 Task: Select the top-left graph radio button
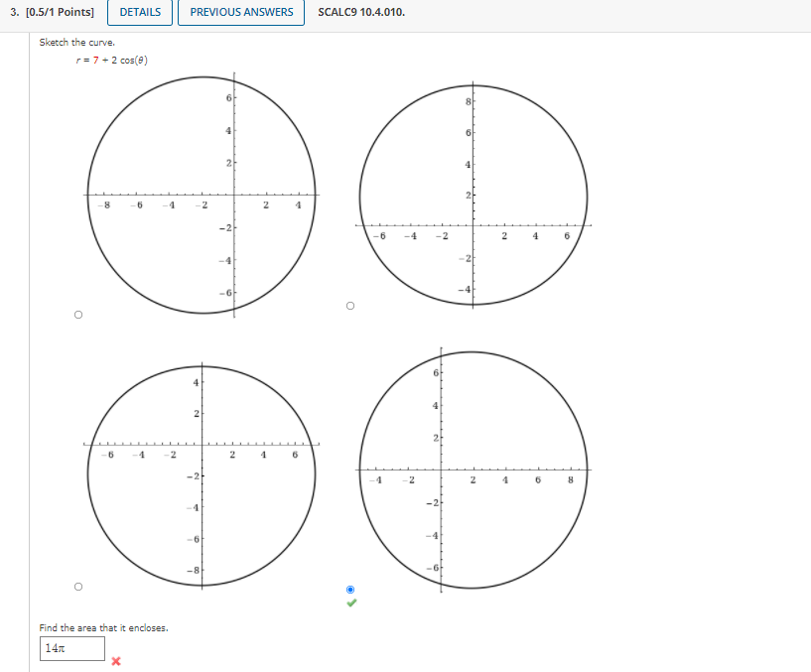76,313
